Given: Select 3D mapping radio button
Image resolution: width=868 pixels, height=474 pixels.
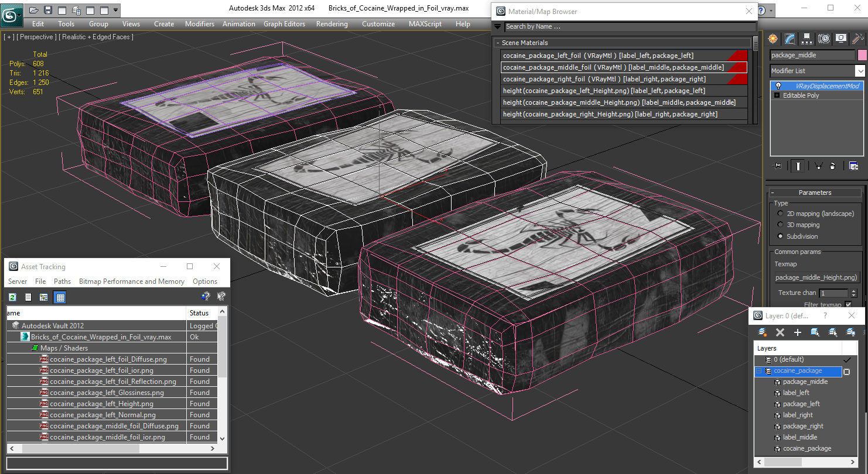Looking at the screenshot, I should coord(780,225).
